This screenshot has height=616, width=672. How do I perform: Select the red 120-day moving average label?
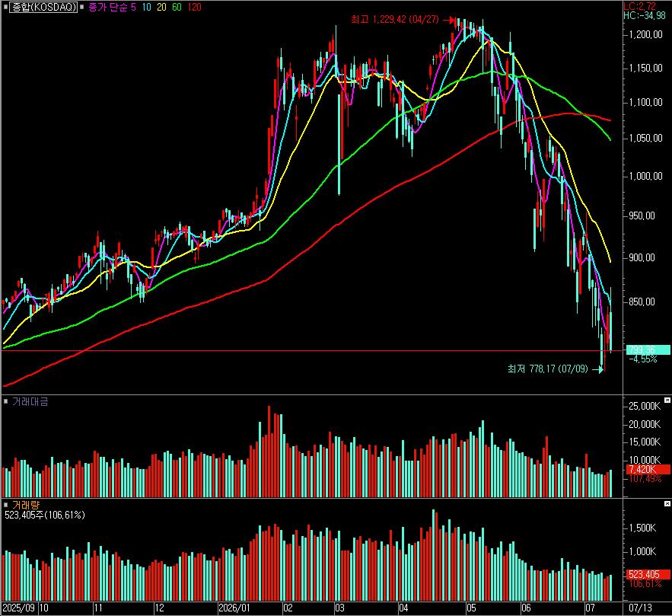click(x=194, y=8)
